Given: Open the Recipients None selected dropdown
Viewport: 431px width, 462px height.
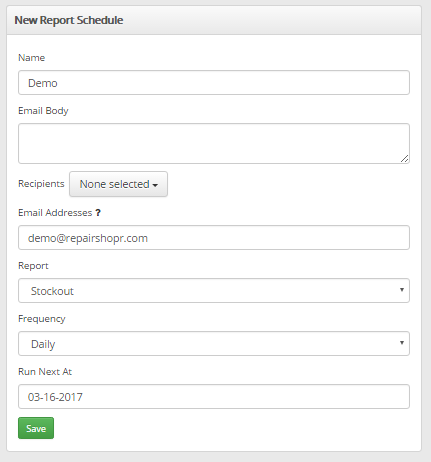Looking at the screenshot, I should point(118,184).
